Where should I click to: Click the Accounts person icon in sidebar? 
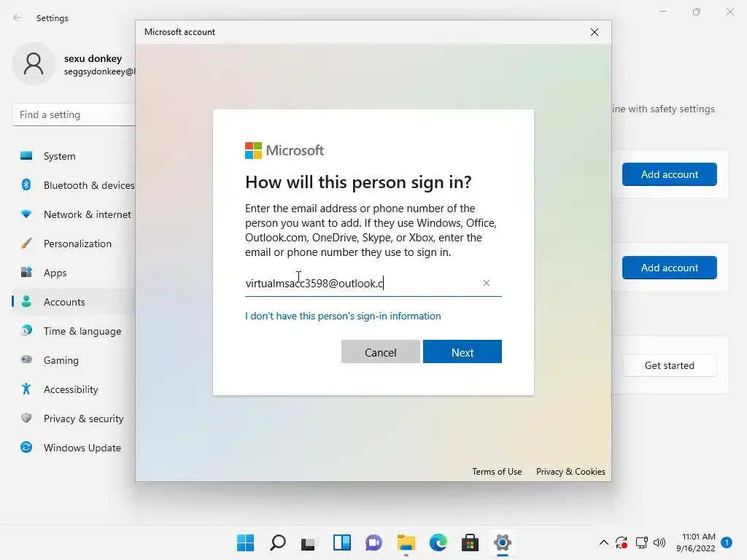coord(26,301)
